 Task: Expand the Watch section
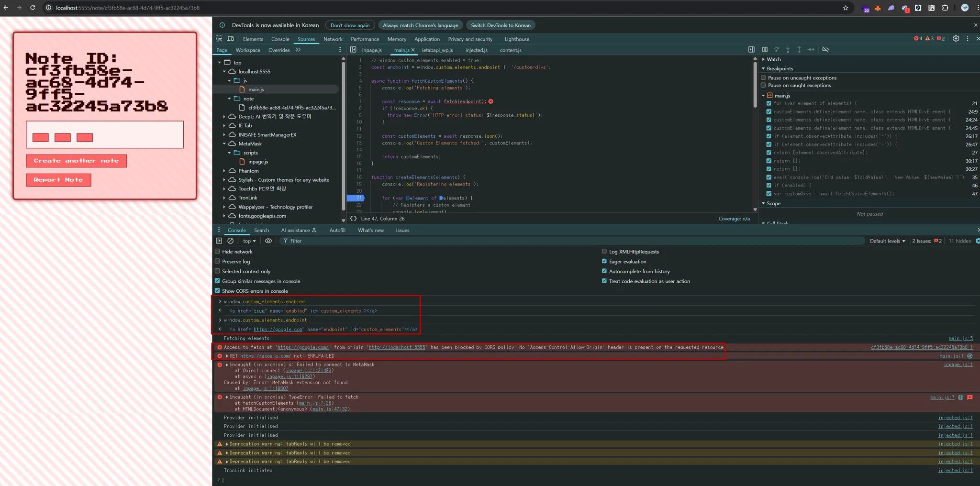point(773,59)
